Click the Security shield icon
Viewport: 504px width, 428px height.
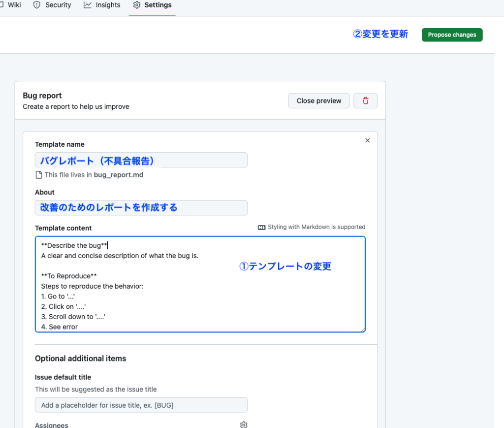click(x=37, y=4)
